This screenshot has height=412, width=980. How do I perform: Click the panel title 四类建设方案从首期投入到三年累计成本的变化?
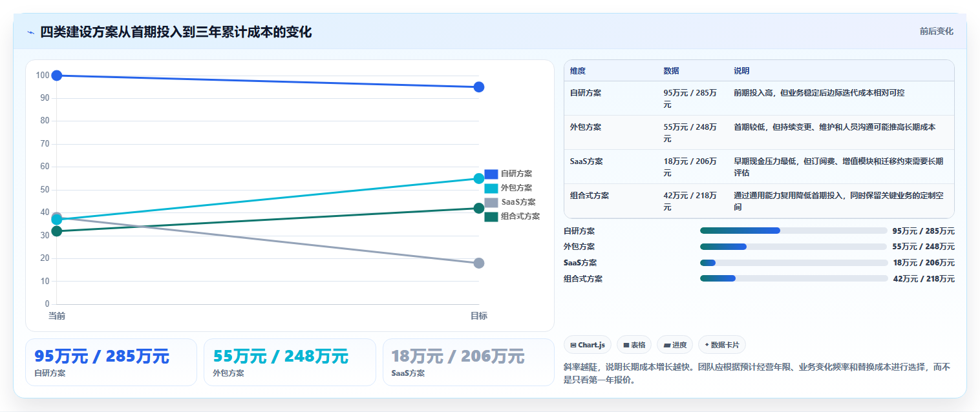click(x=176, y=32)
